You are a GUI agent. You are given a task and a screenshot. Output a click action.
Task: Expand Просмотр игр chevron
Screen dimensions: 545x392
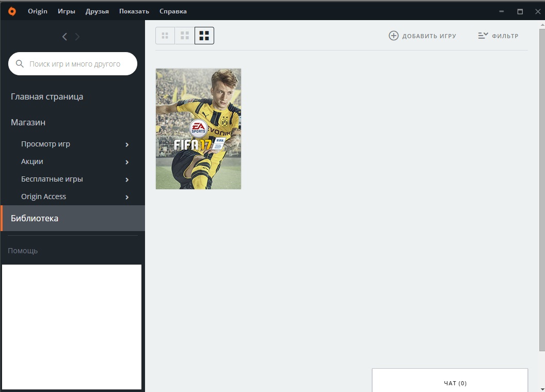127,144
